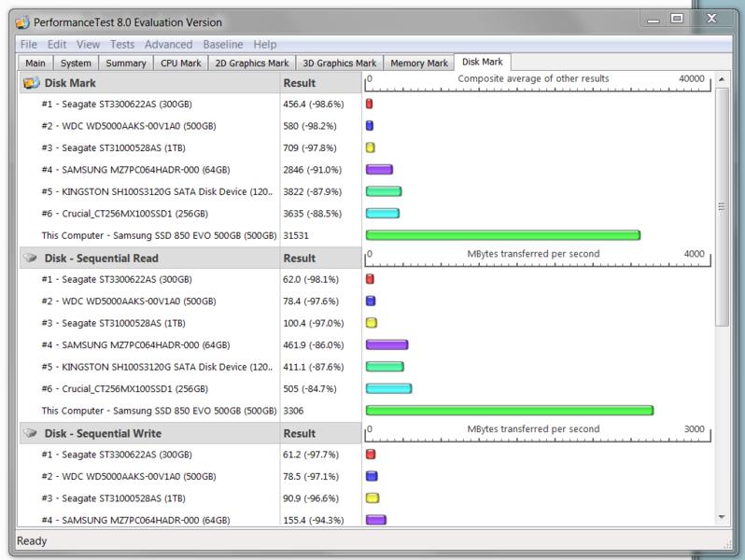
Task: Click the scrollbar down arrow
Action: coord(722,517)
